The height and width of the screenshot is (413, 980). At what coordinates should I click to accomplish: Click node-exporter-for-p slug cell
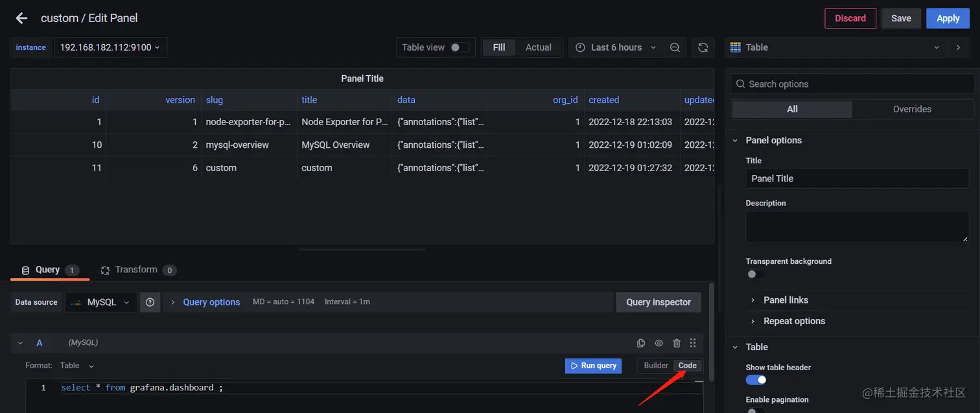coord(250,122)
